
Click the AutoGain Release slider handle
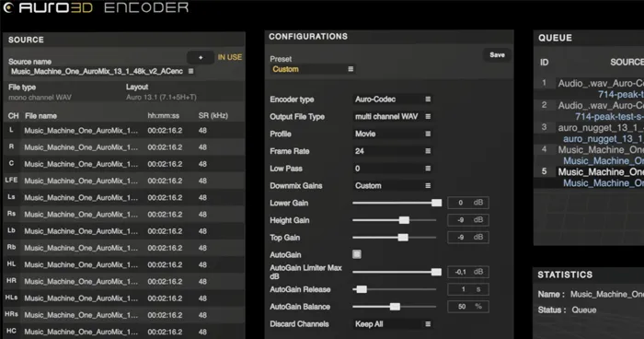(362, 289)
